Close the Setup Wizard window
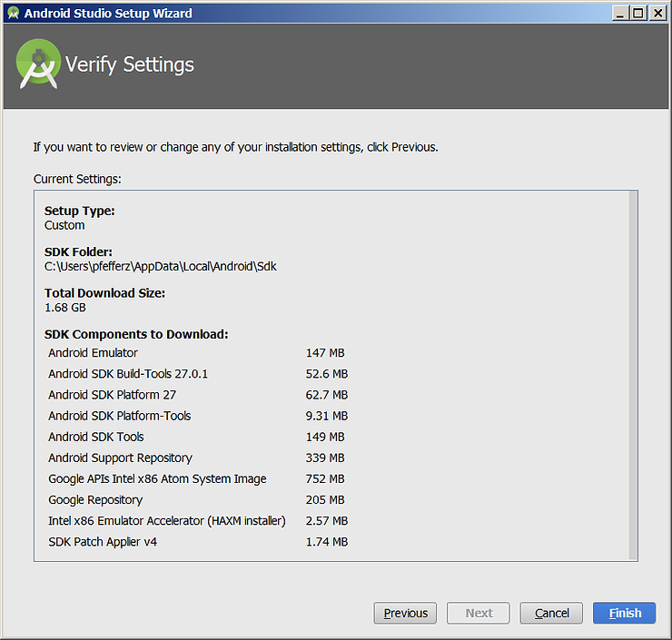This screenshot has height=640, width=672. 657,14
